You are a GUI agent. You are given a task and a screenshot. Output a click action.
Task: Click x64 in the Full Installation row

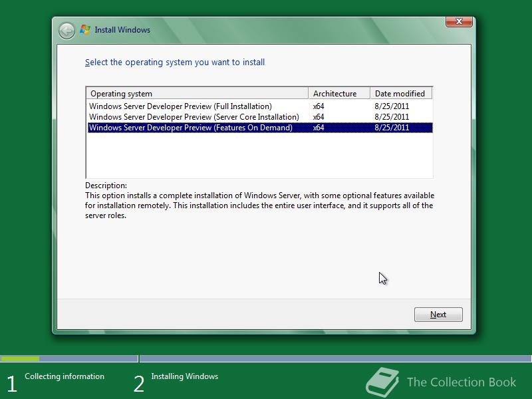(x=319, y=106)
